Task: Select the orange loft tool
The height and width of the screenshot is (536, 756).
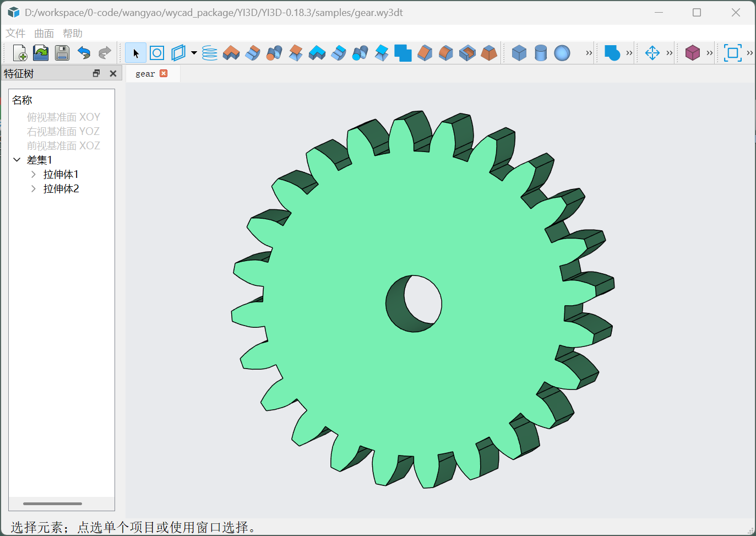Action: [x=296, y=53]
